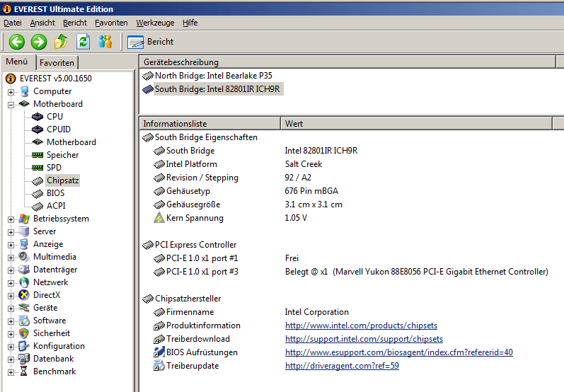This screenshot has height=392, width=564.
Task: Click the Computer monitor icon
Action: click(x=24, y=91)
